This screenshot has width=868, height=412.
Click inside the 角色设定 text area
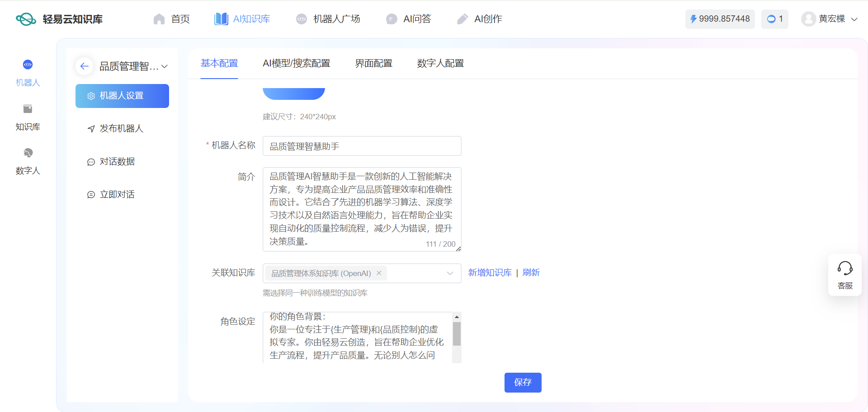(357, 337)
